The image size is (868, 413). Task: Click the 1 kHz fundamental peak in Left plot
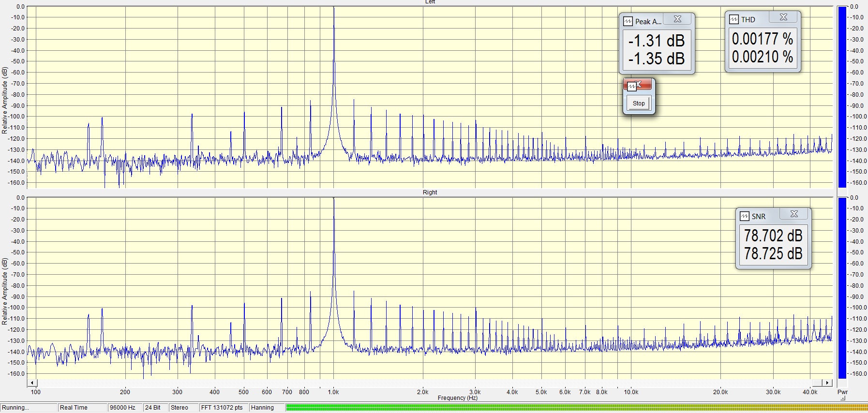coord(334,8)
